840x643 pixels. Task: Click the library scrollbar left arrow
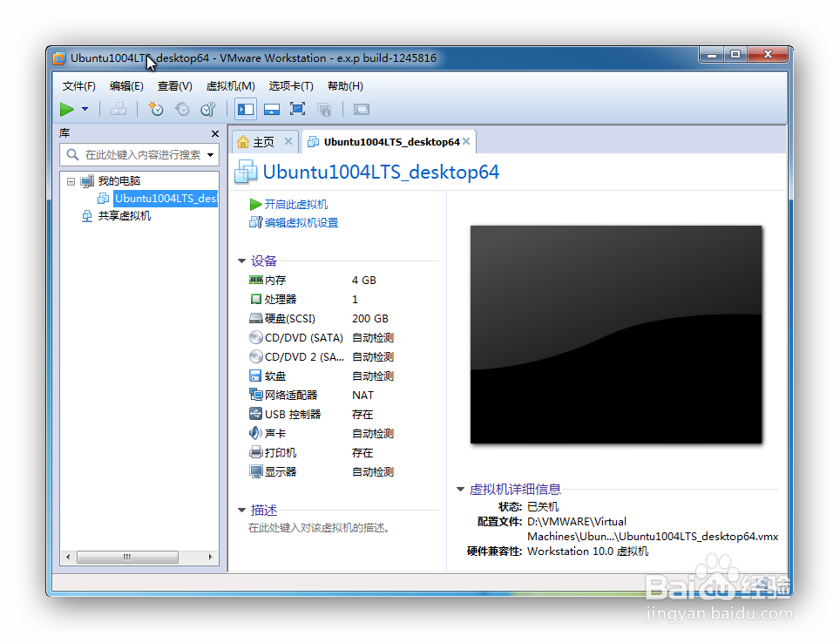68,558
